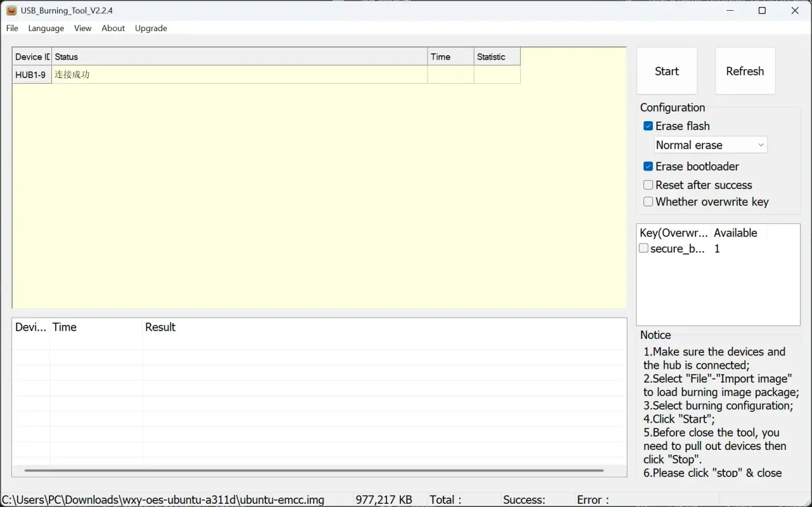
Task: Click the Devi... column header in result log
Action: pos(31,327)
